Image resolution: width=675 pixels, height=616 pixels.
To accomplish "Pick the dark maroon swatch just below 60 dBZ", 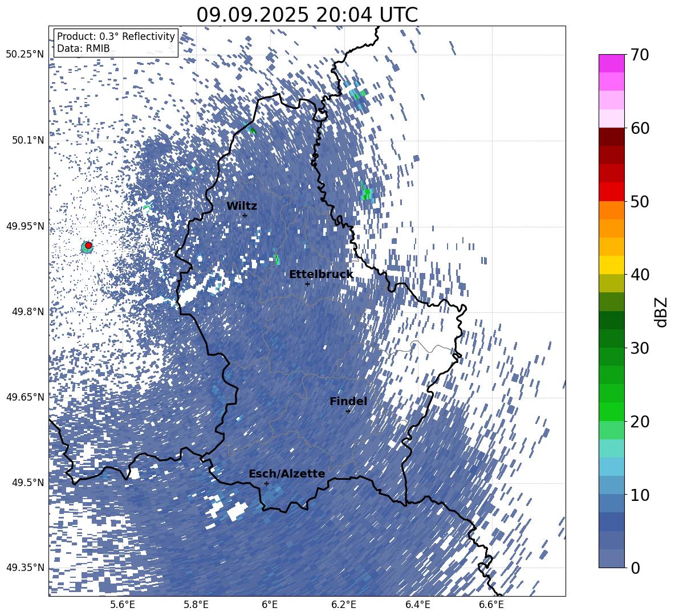I will click(611, 137).
